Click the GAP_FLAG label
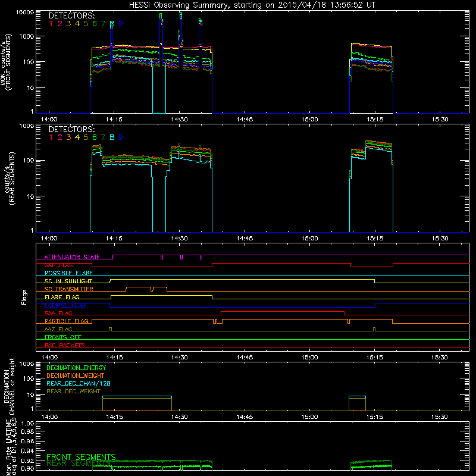Image resolution: width=476 pixels, height=476 pixels. point(58,265)
